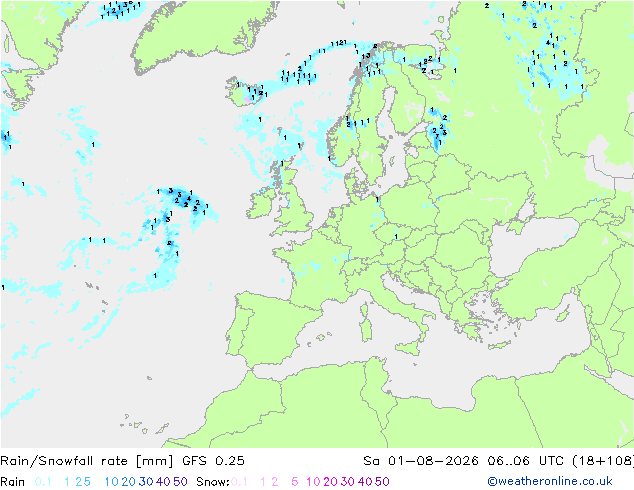This screenshot has width=634, height=490.
Task: Select Snow legend value 0.1
Action: pos(239,482)
